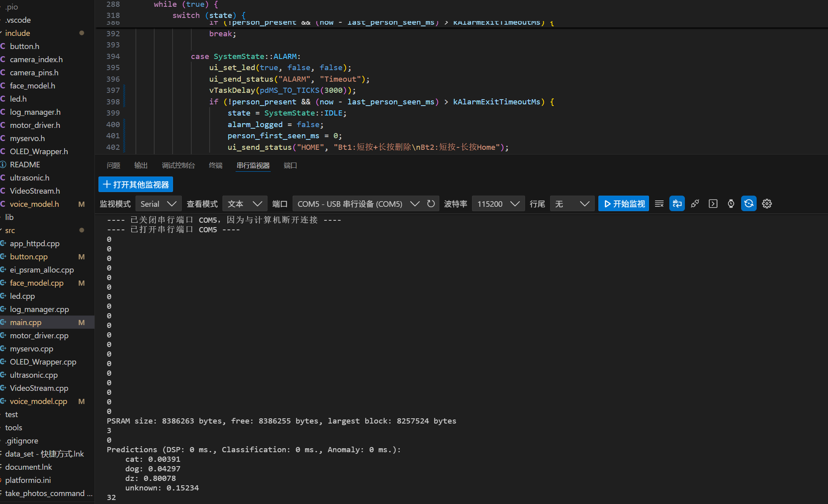Toggle the auto-reconnect icon
Screen dimensions: 828x504
[749, 204]
